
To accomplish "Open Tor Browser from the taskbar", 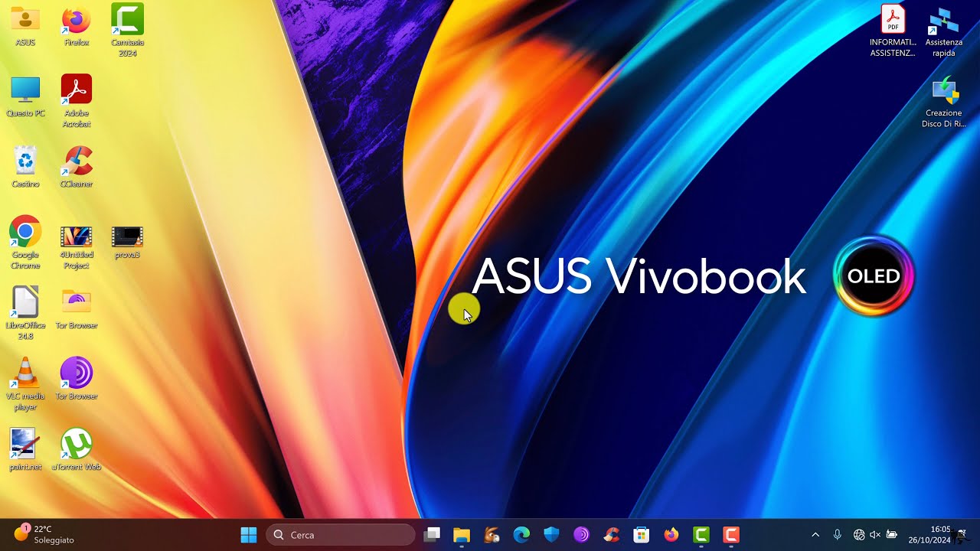I will (x=581, y=535).
